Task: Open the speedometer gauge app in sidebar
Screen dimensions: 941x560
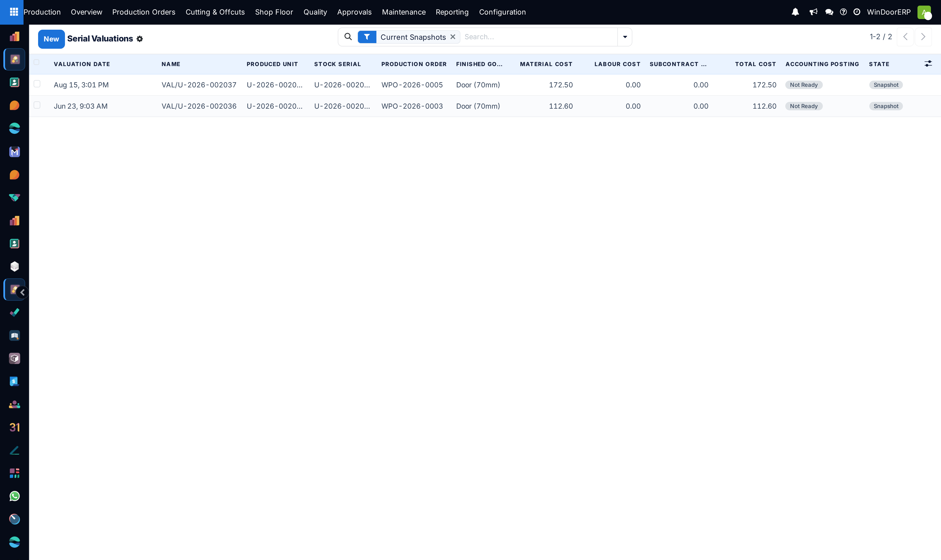Action: 14,519
